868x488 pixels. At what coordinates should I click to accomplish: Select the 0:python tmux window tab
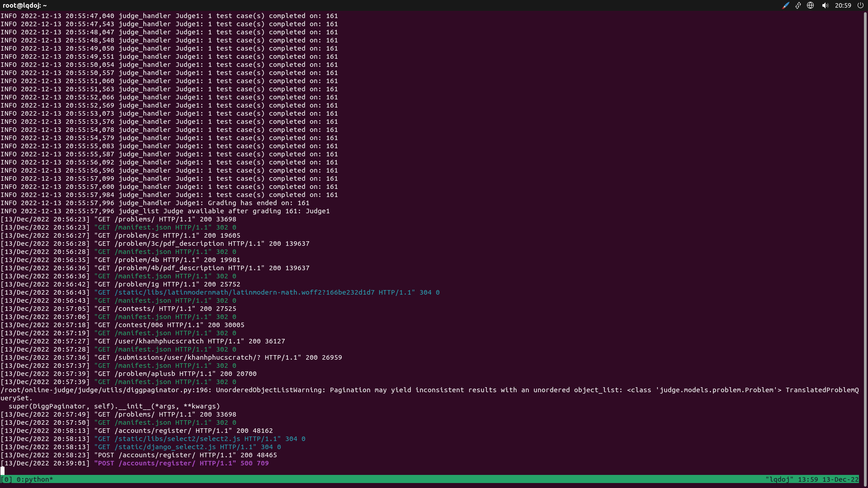click(34, 479)
